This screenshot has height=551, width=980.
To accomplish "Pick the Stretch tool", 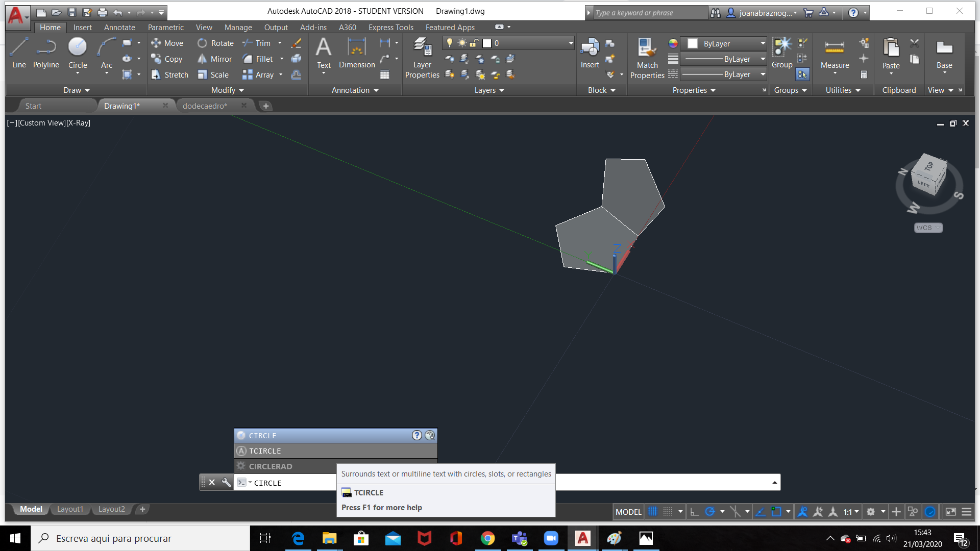I will point(170,75).
